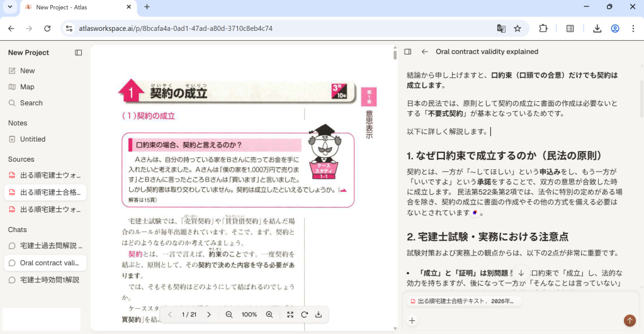Go to next PDF page
The width and height of the screenshot is (644, 334).
(209, 315)
